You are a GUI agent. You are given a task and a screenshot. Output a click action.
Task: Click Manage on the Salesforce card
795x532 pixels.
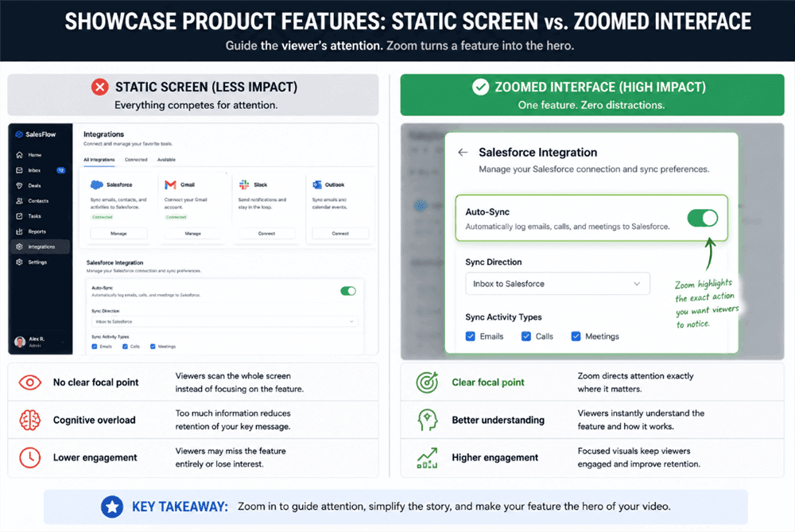tap(118, 234)
